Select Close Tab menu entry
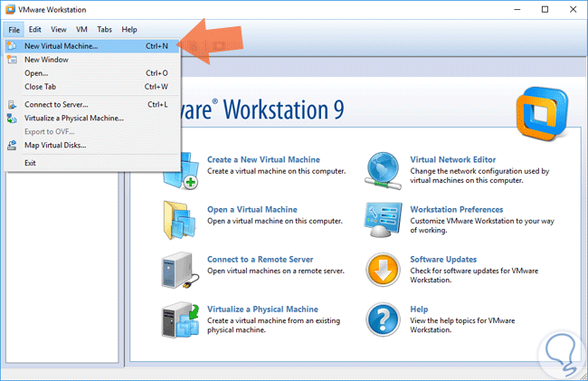 pos(92,86)
